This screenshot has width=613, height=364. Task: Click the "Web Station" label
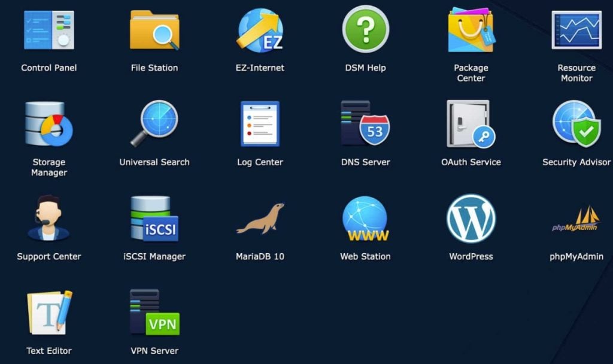[x=366, y=256]
